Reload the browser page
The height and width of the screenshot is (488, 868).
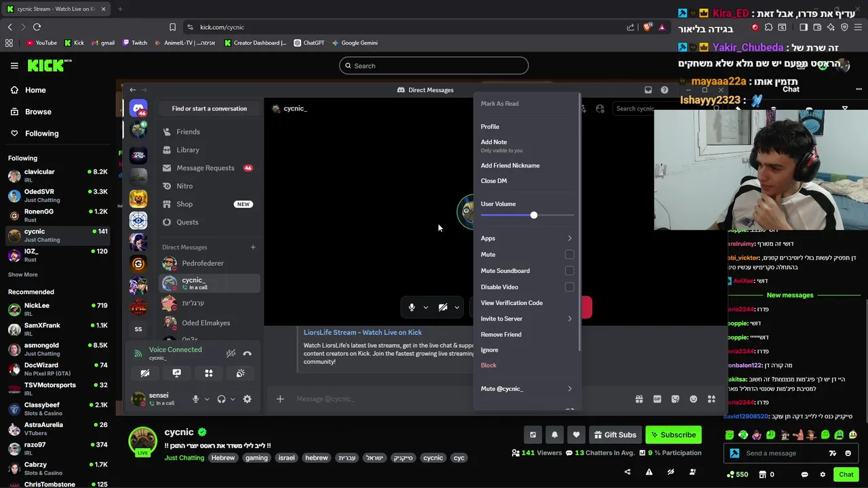tap(37, 27)
